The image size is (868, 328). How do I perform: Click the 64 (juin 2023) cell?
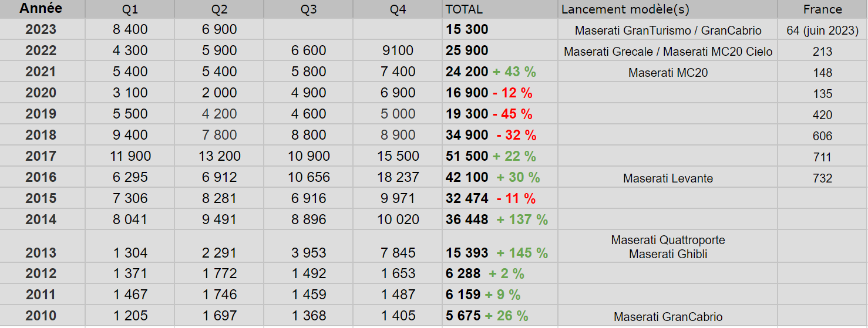pyautogui.click(x=822, y=29)
